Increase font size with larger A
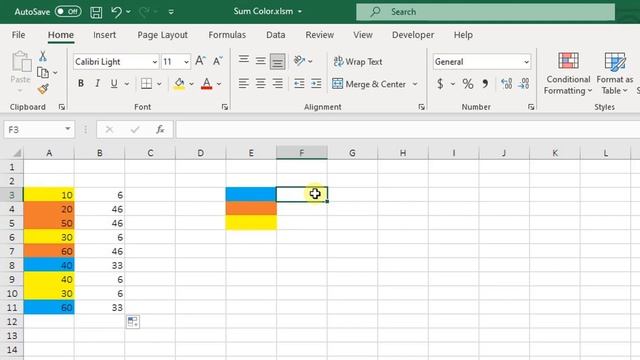 tap(200, 61)
